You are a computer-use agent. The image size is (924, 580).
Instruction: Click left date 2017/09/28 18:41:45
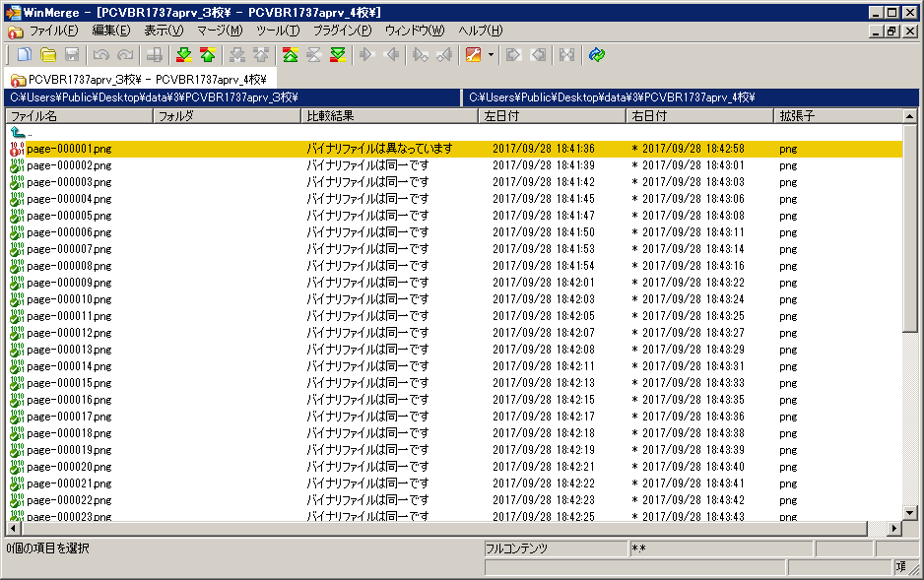[544, 199]
